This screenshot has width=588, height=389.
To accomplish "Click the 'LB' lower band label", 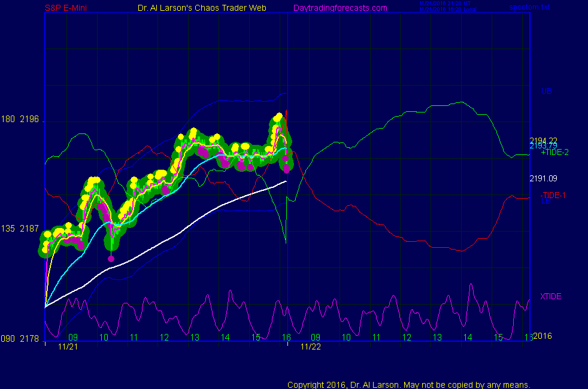I will pyautogui.click(x=546, y=201).
